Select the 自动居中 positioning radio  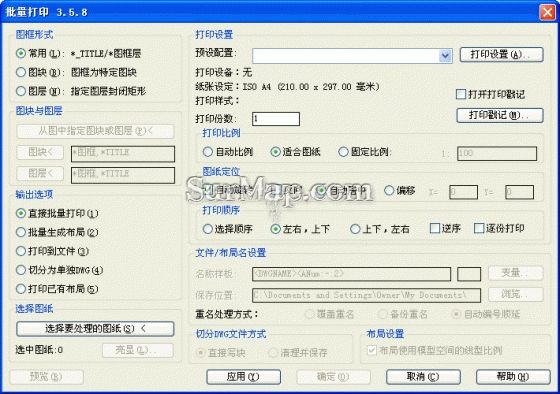pyautogui.click(x=322, y=190)
